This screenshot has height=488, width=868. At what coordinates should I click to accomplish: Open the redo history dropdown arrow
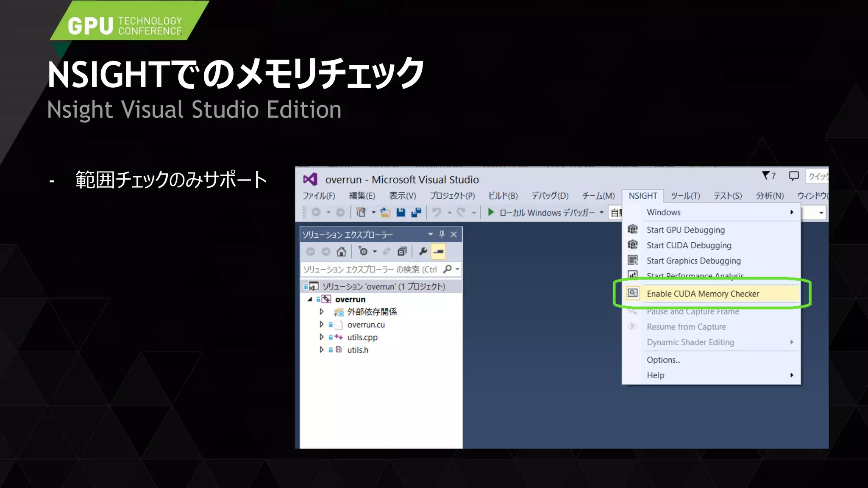click(474, 213)
